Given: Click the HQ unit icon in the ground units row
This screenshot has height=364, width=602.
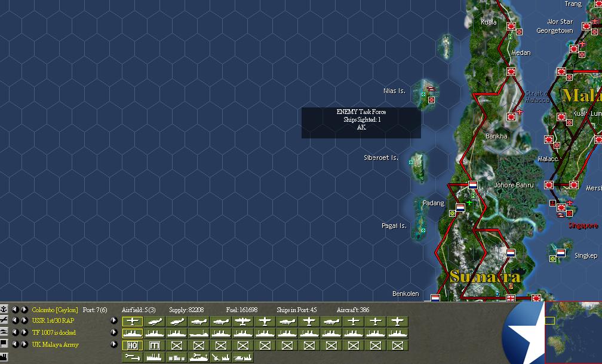Looking at the screenshot, I should pyautogui.click(x=132, y=345).
